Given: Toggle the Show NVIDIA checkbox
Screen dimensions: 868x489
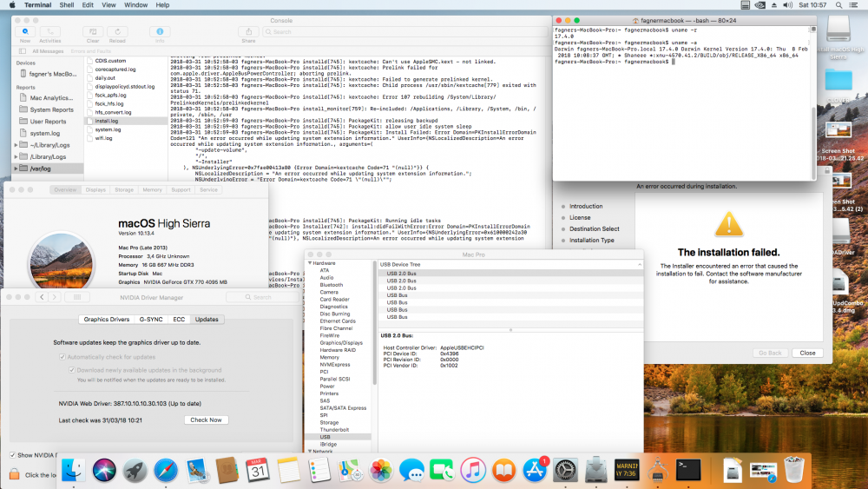Looking at the screenshot, I should tap(12, 455).
